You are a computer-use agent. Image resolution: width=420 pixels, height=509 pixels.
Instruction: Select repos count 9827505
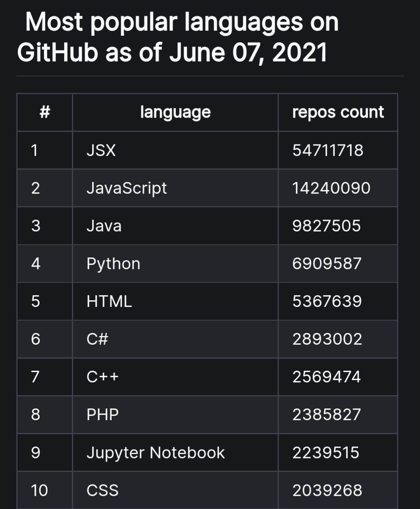338,226
